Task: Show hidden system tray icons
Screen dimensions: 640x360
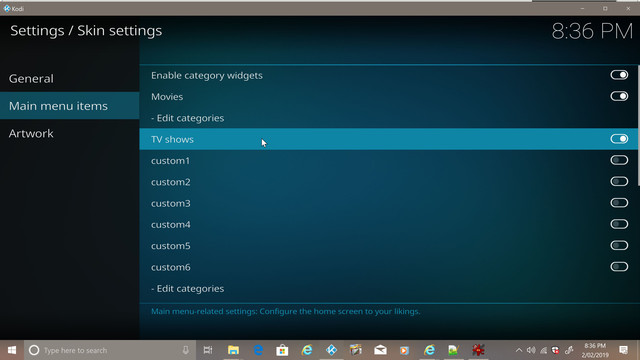Action: pyautogui.click(x=519, y=350)
